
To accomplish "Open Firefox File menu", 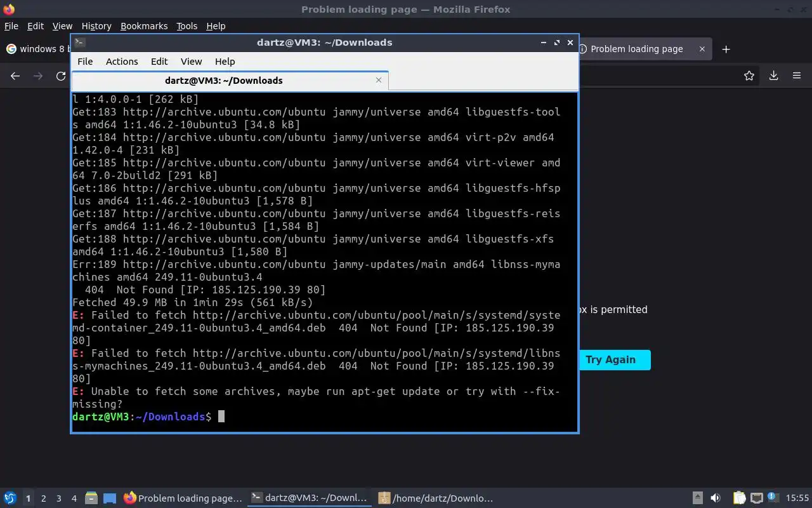I will click(x=11, y=26).
